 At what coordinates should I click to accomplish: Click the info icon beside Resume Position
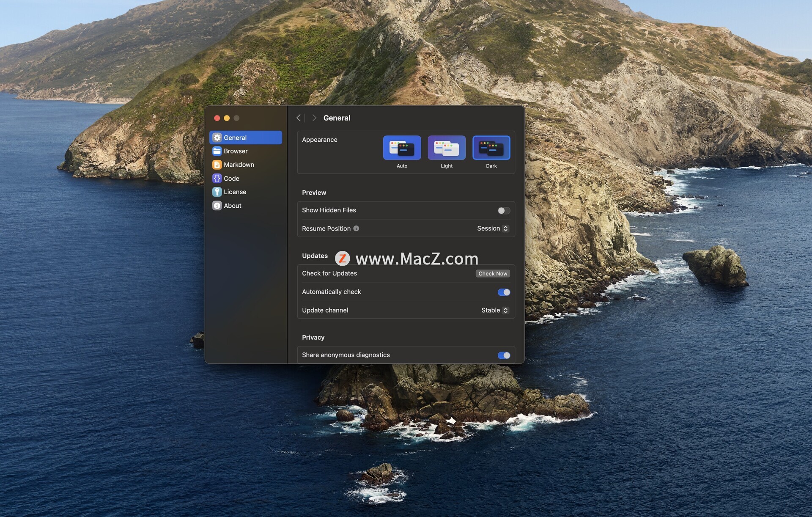[x=356, y=228]
